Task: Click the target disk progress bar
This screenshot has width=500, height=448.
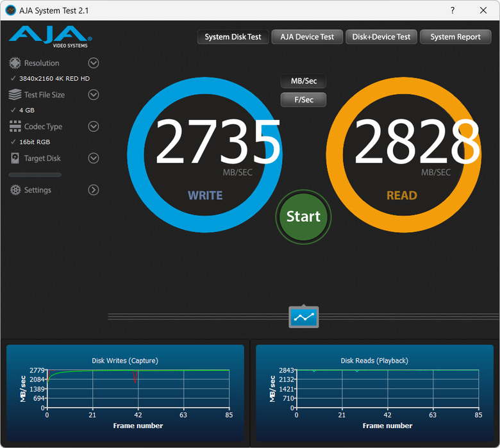Action: 35,175
